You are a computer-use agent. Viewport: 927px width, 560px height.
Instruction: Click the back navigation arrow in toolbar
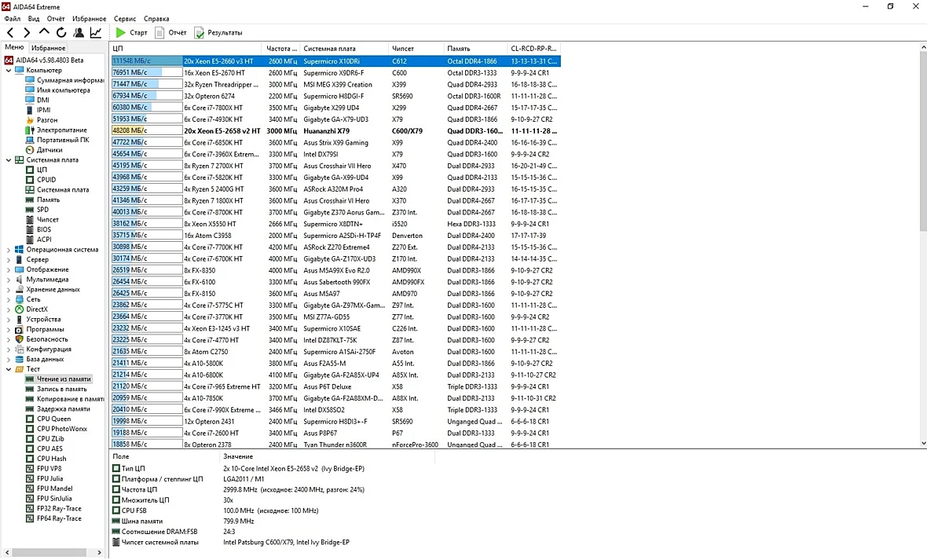coord(10,32)
